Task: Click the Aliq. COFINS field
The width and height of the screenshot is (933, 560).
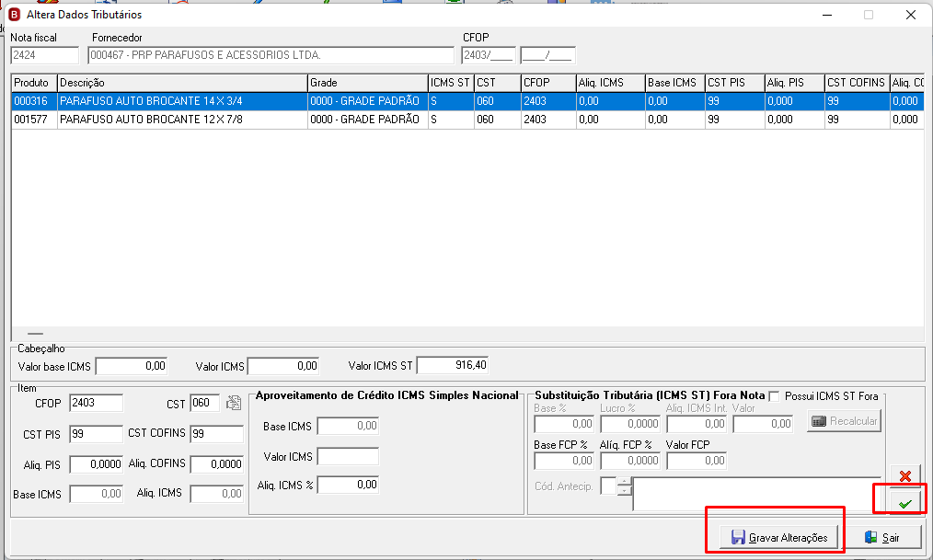Action: [x=217, y=464]
